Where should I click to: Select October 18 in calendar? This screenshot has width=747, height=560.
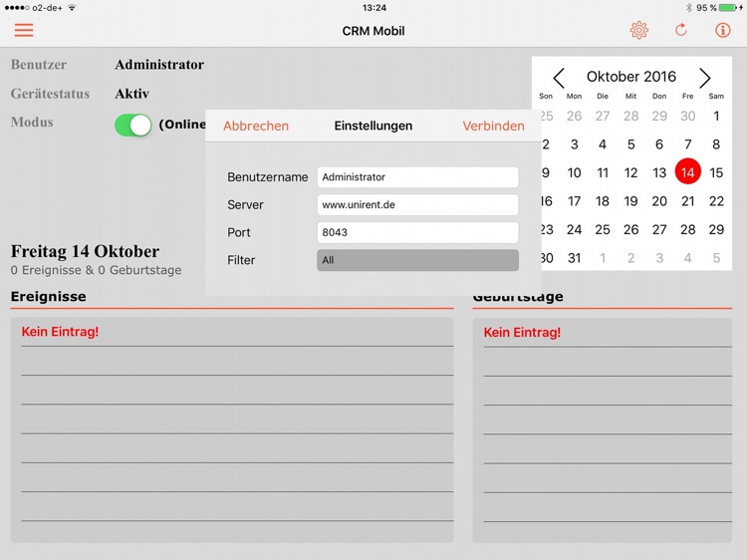coord(603,201)
